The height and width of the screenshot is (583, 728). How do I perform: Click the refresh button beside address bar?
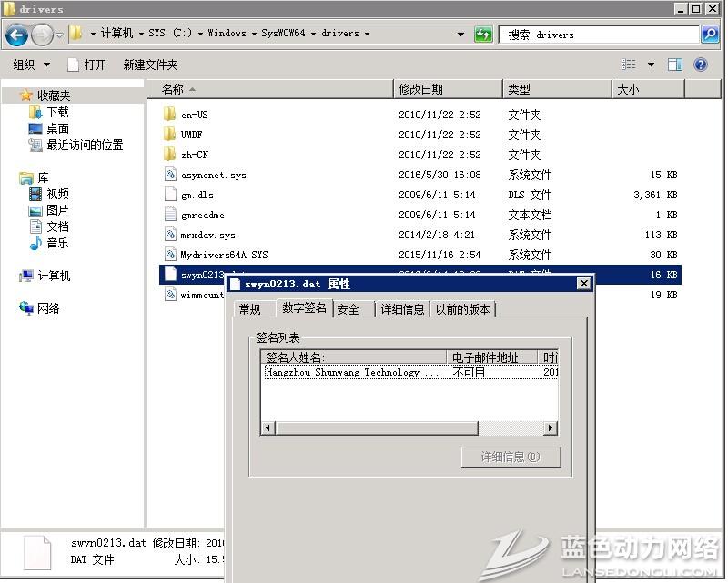point(483,35)
